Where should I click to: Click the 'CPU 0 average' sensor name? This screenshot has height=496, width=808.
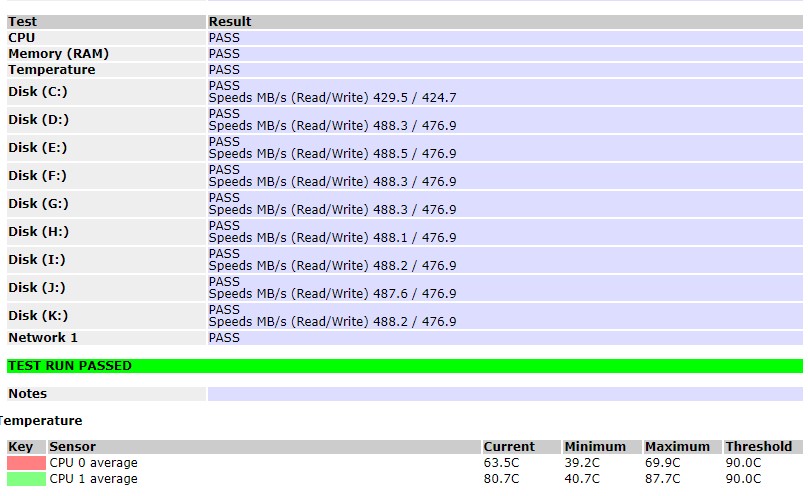tap(94, 463)
